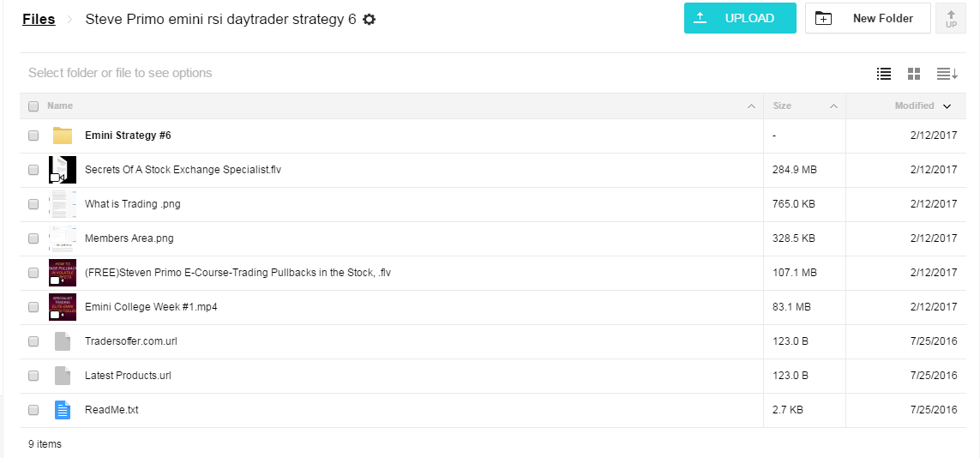
Task: Click the ReadMe.txt document icon
Action: pyautogui.click(x=63, y=410)
